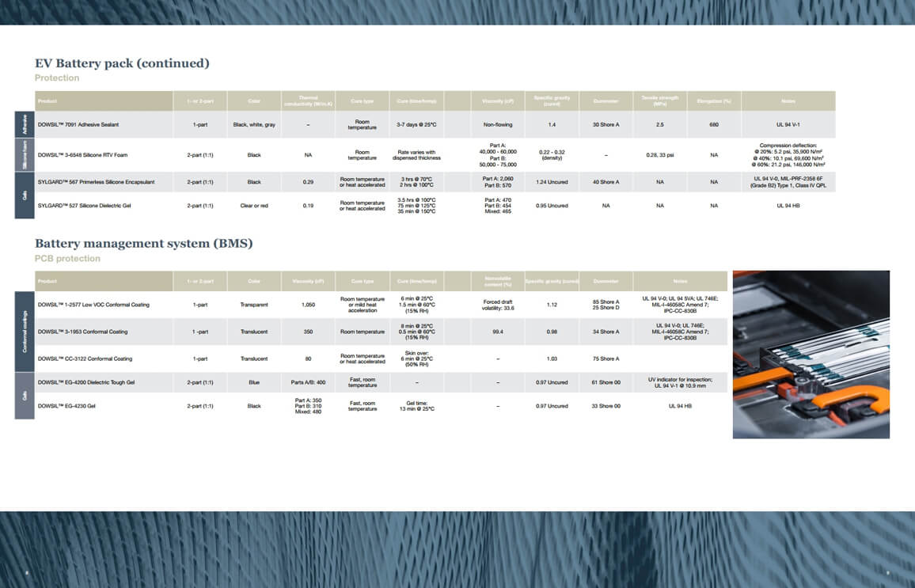Click the "40 Shore A" durometer value
915x588 pixels.
pyautogui.click(x=606, y=182)
